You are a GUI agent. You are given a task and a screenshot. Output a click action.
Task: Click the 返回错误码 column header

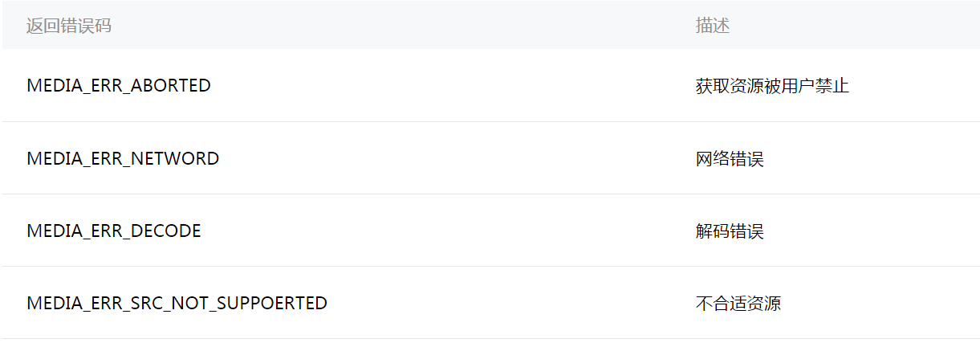coord(68,26)
